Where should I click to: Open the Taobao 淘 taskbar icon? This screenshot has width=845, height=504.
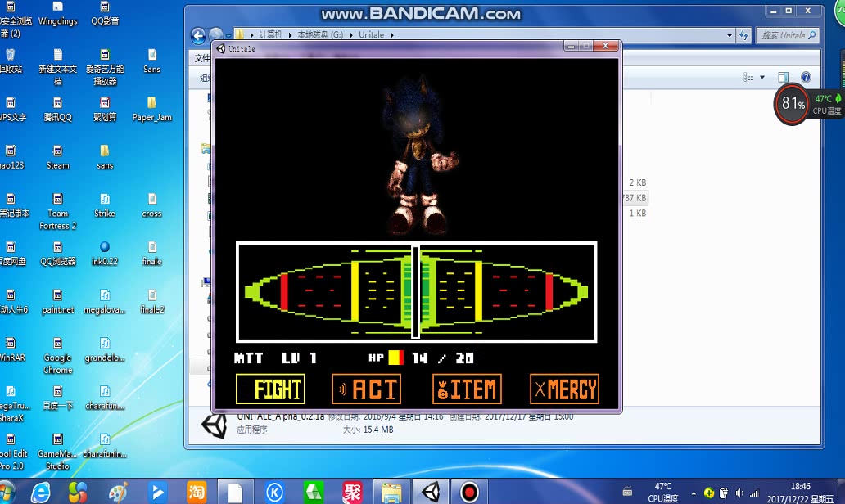tap(197, 492)
